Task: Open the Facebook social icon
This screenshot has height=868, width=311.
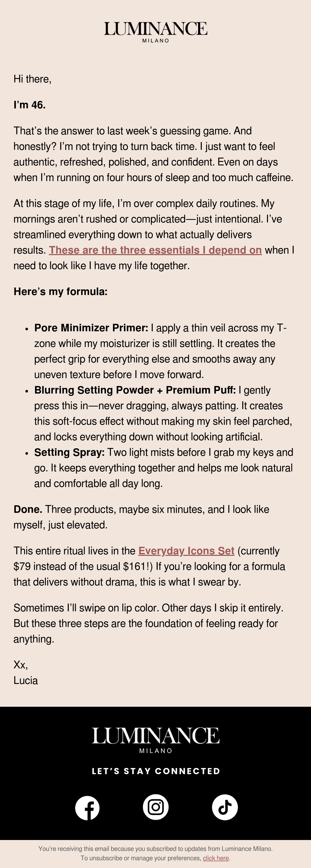Action: coord(87,808)
